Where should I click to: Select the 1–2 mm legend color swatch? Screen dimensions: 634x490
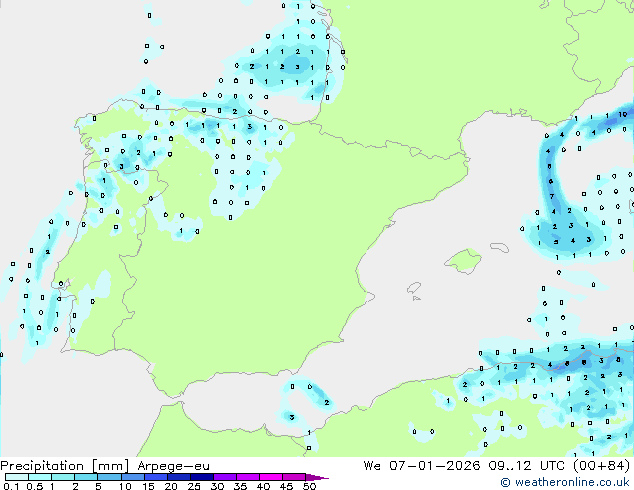coord(63,477)
